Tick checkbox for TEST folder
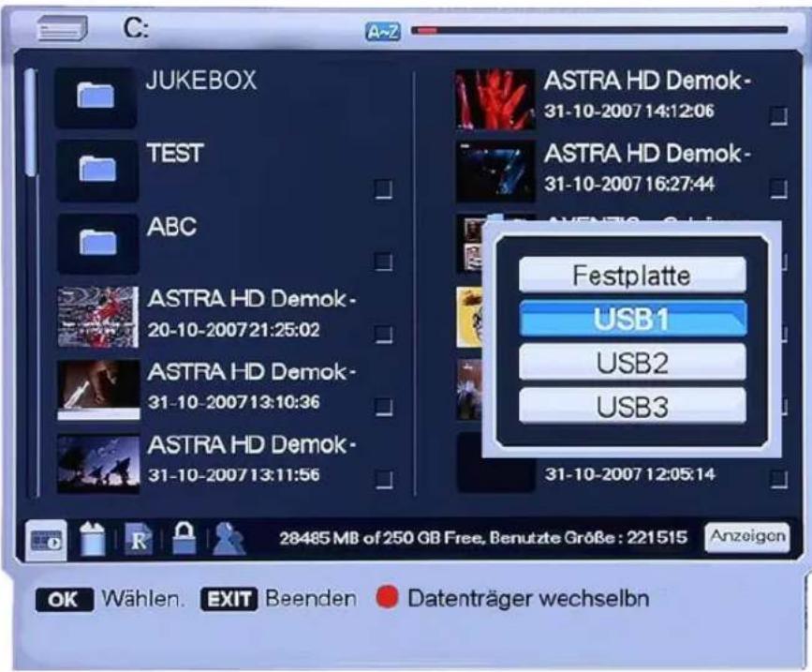This screenshot has height=672, width=812. point(383,189)
